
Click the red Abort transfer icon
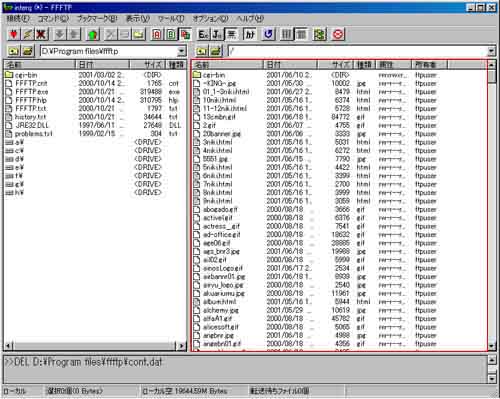tap(338, 34)
